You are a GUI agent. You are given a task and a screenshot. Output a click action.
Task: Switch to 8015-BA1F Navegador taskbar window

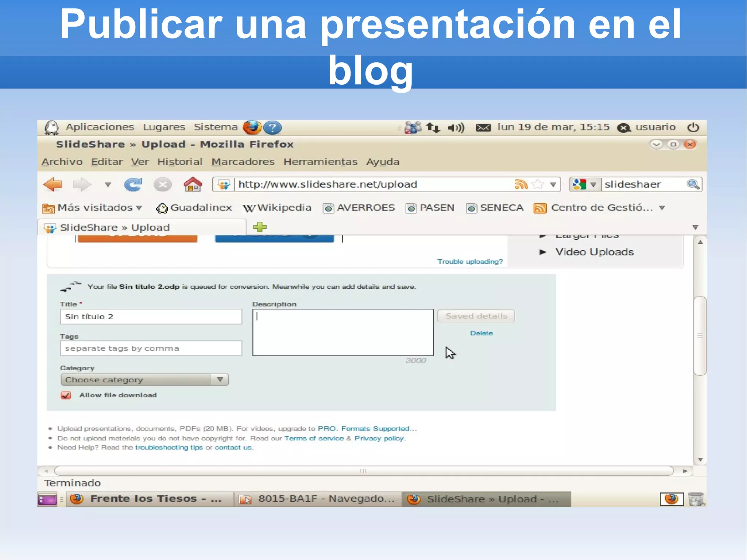click(317, 499)
